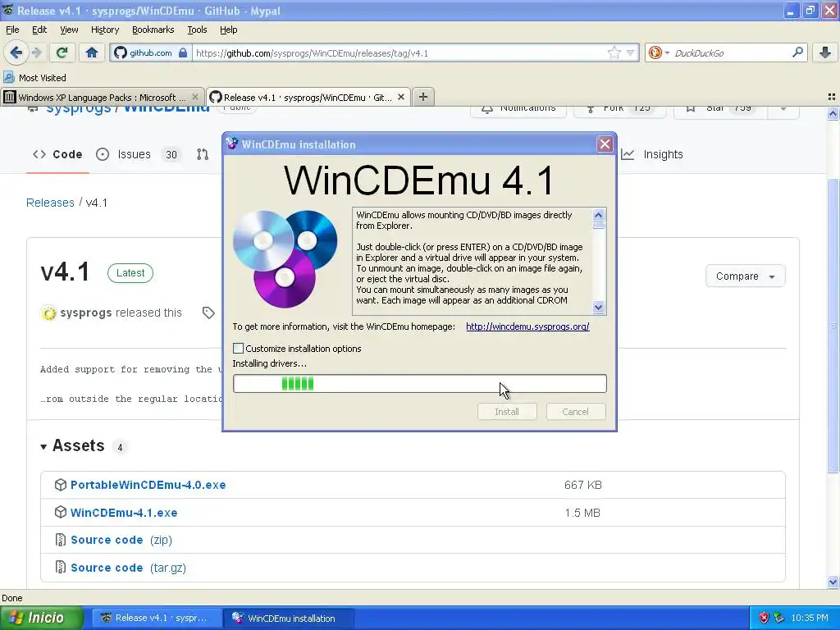Go back using browser back arrow
The height and width of the screenshot is (630, 840).
(16, 52)
